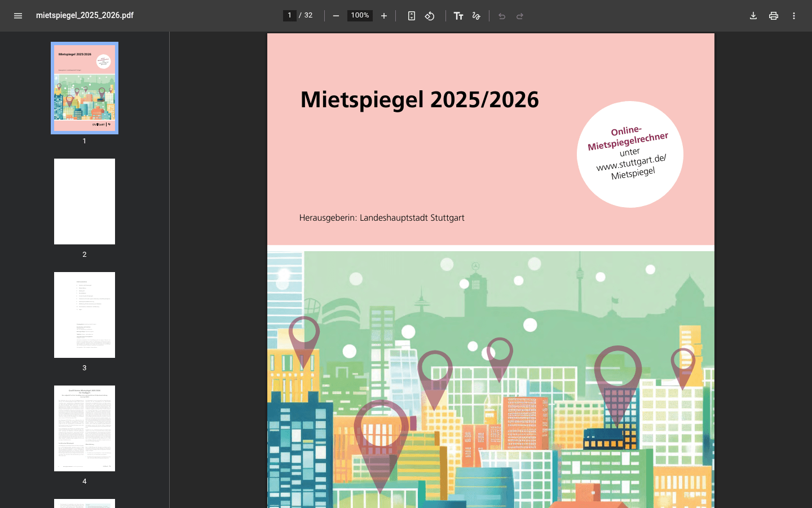Open blank page 2 thumbnail
This screenshot has width=812, height=508.
coord(85,202)
